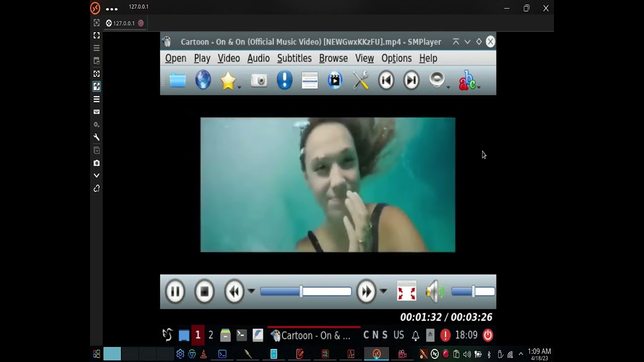Close the 127.0.0.1 session tab
Viewport: 644px width, 362px height.
141,23
